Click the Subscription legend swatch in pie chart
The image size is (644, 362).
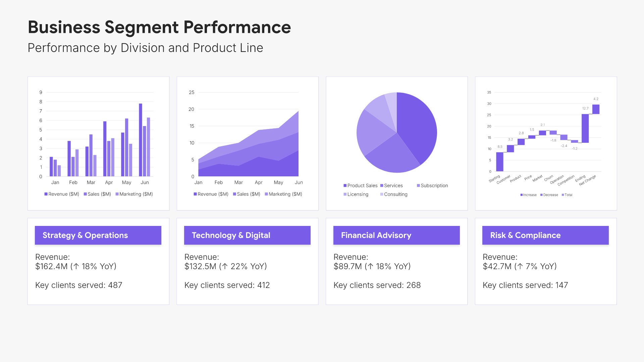click(418, 186)
